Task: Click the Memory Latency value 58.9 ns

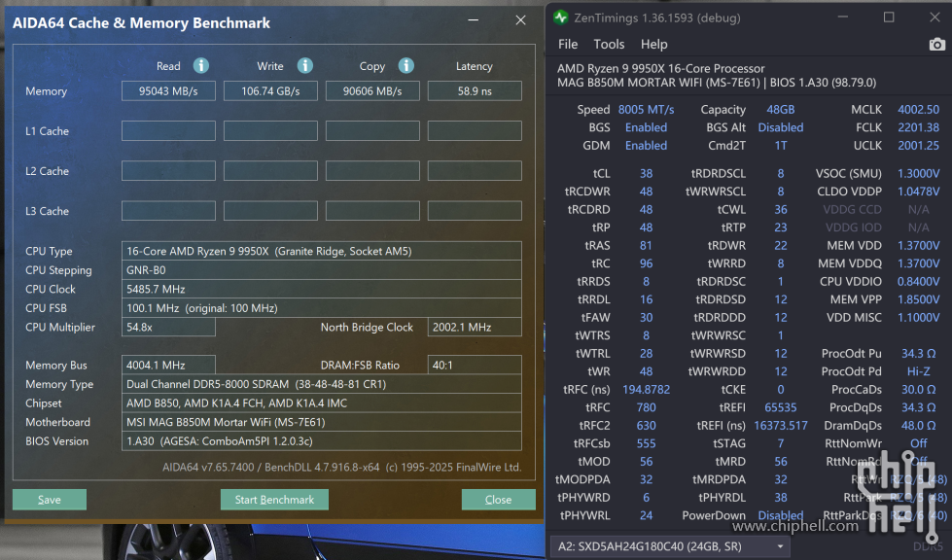Action: [x=475, y=91]
